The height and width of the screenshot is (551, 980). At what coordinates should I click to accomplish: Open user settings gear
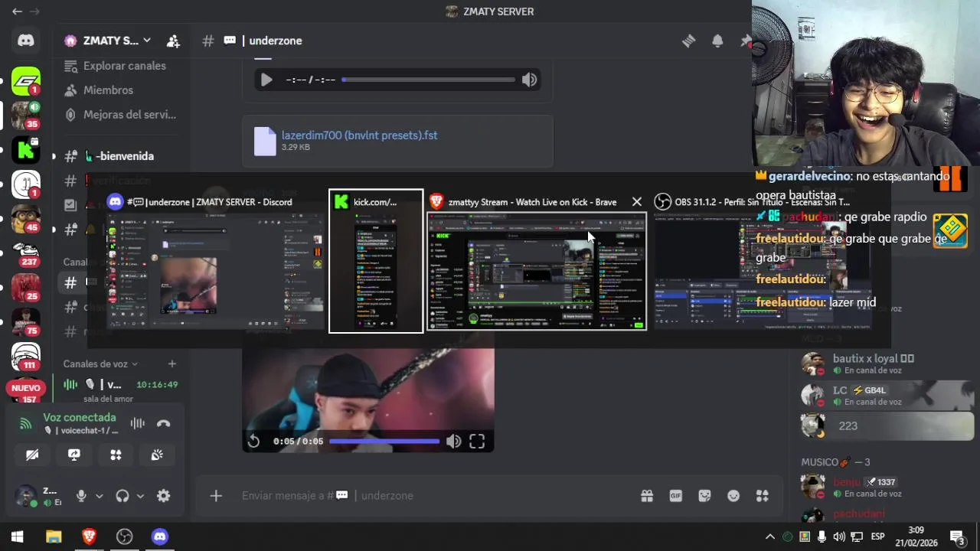(163, 496)
